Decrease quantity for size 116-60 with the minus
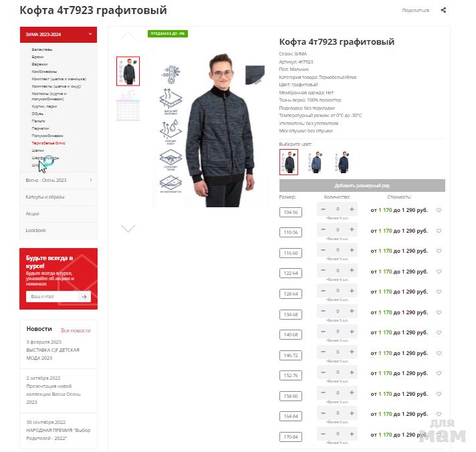 323,250
